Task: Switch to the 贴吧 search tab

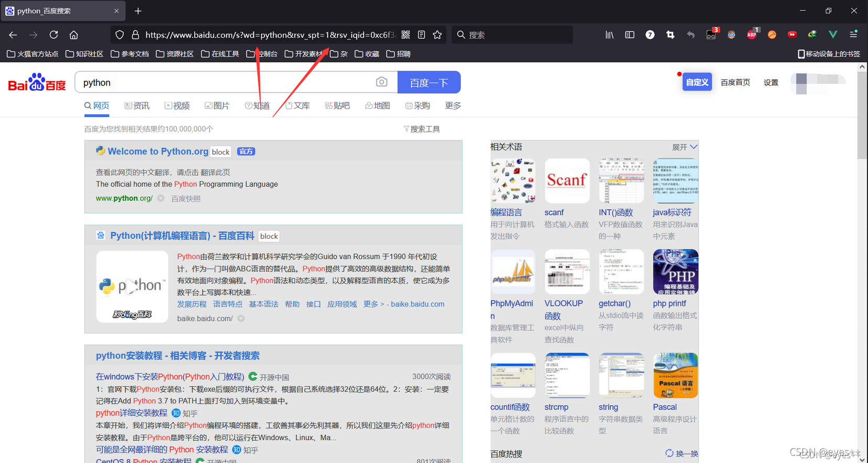Action: [337, 106]
